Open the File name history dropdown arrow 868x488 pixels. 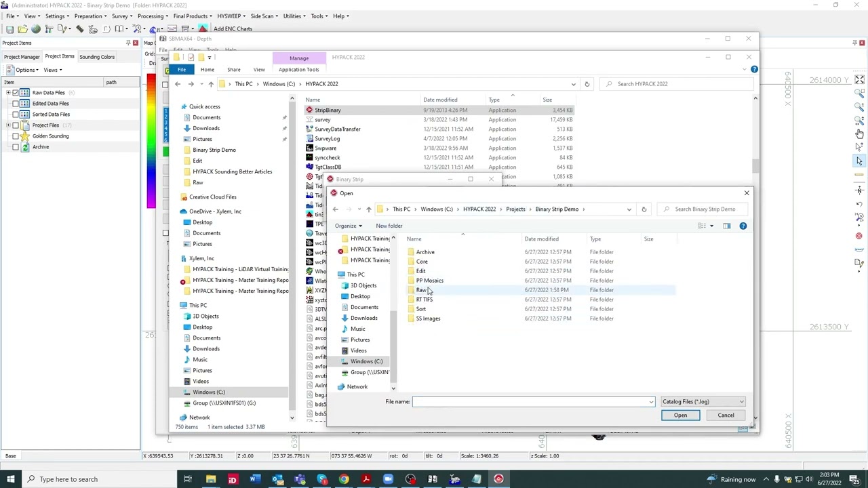click(651, 402)
